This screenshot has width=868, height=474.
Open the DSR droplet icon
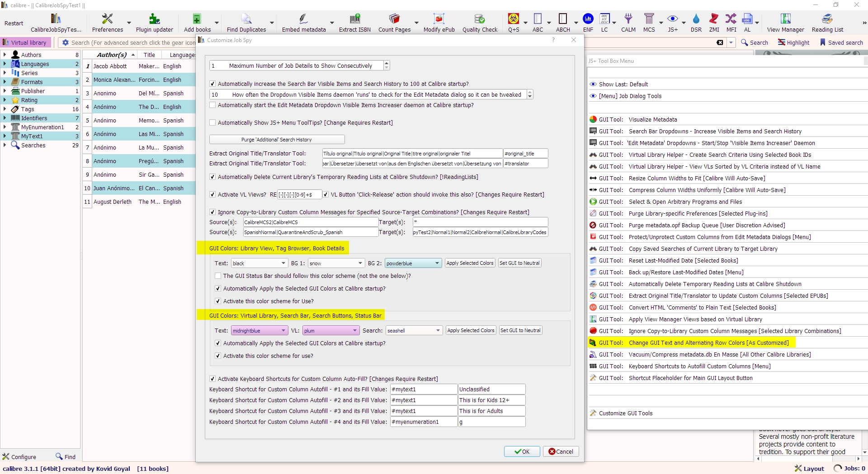[696, 23]
